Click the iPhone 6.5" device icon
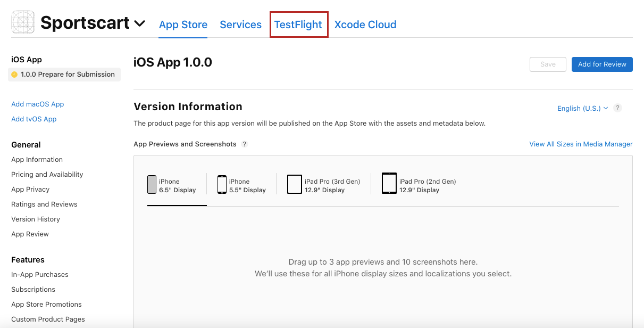This screenshot has width=644, height=328. click(x=152, y=185)
